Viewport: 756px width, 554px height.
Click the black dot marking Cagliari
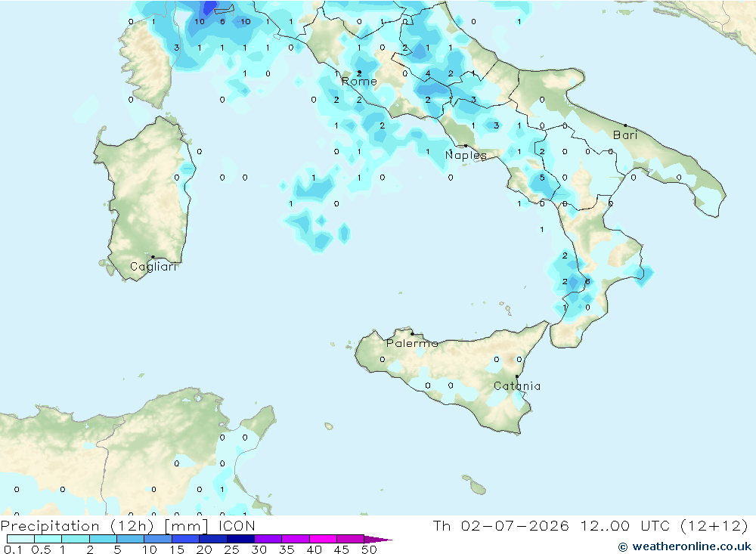click(x=153, y=257)
